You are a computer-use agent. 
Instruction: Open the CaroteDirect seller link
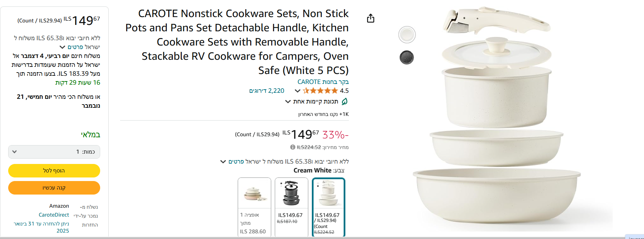pyautogui.click(x=54, y=215)
